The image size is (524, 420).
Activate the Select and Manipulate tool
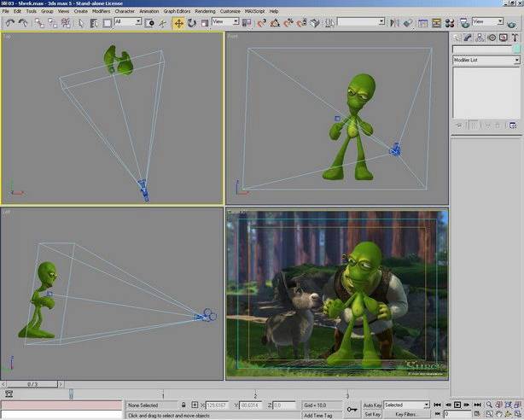point(163,23)
